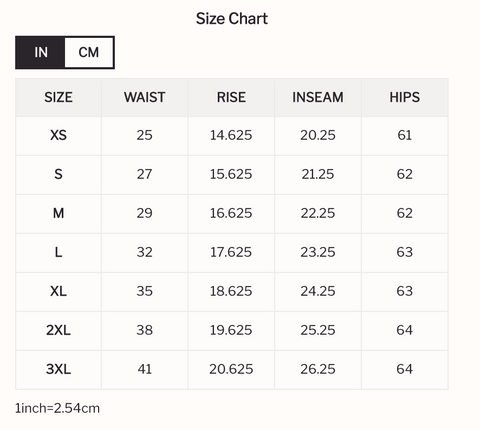Image resolution: width=480 pixels, height=430 pixels.
Task: Click the rise value 16.625 cell
Action: [231, 214]
